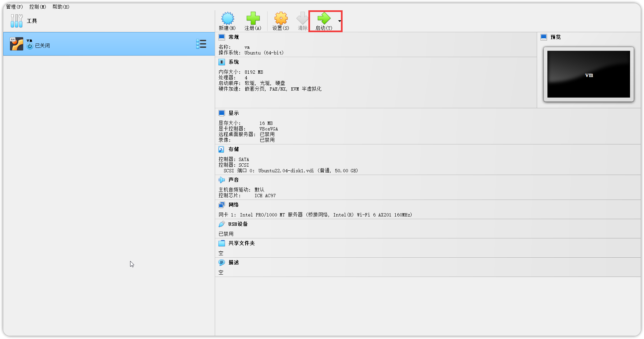
Task: Click the USB设备 plug icon
Action: click(222, 224)
